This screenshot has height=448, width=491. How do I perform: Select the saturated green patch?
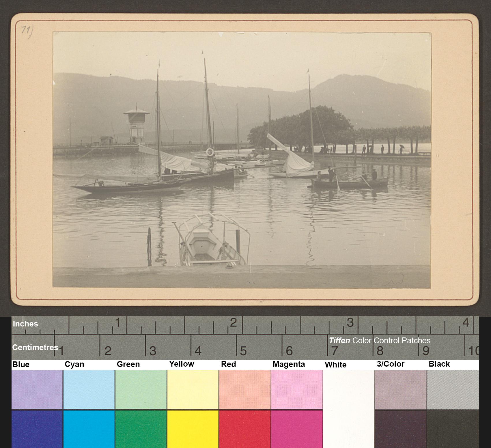point(141,429)
